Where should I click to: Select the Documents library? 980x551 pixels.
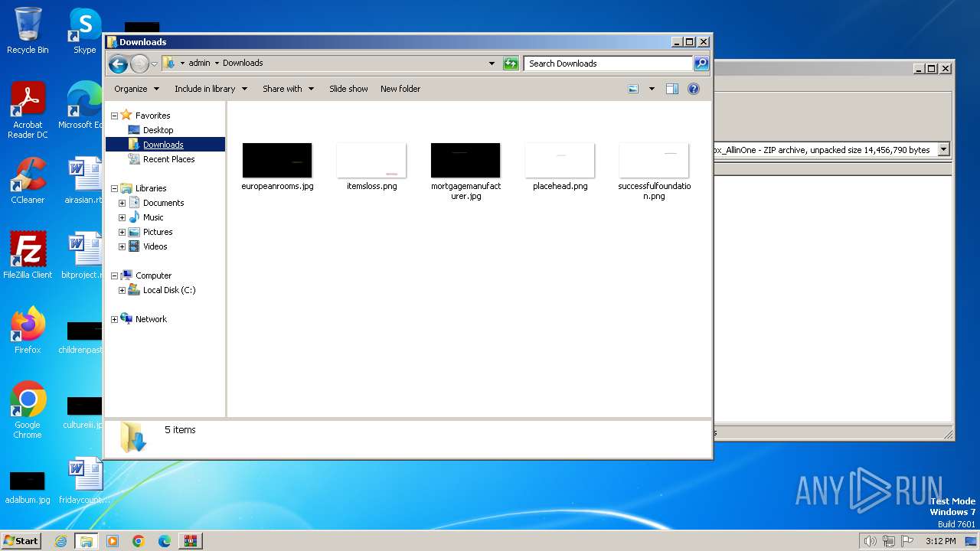(163, 203)
